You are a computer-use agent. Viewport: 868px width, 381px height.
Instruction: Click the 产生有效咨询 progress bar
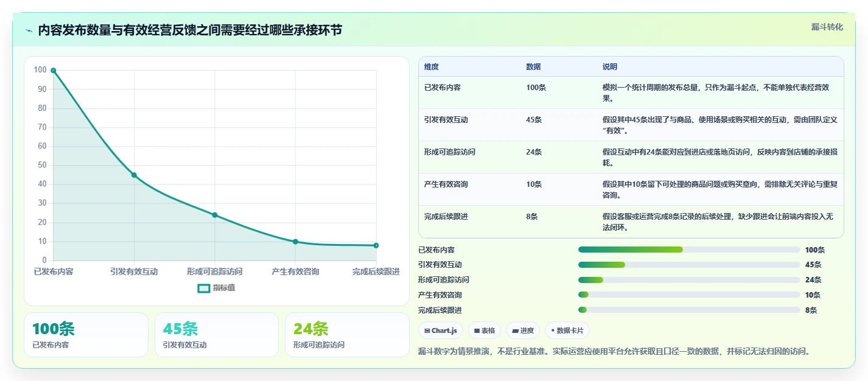(x=689, y=295)
